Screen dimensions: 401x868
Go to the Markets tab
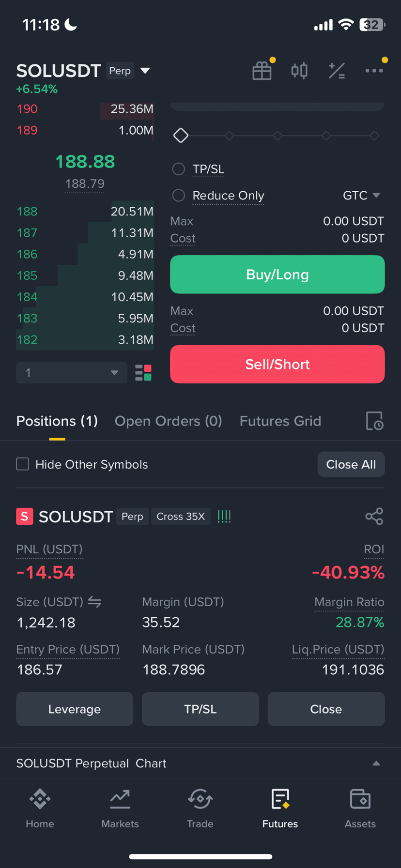pyautogui.click(x=120, y=809)
